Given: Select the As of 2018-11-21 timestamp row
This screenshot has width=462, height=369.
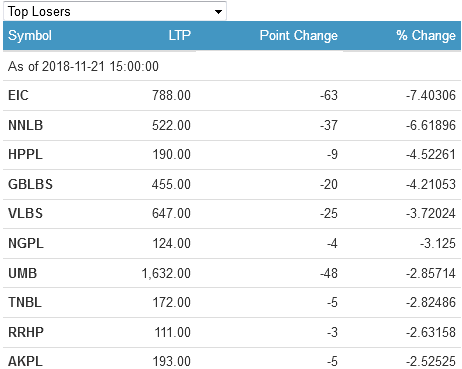Looking at the screenshot, I should click(232, 66).
